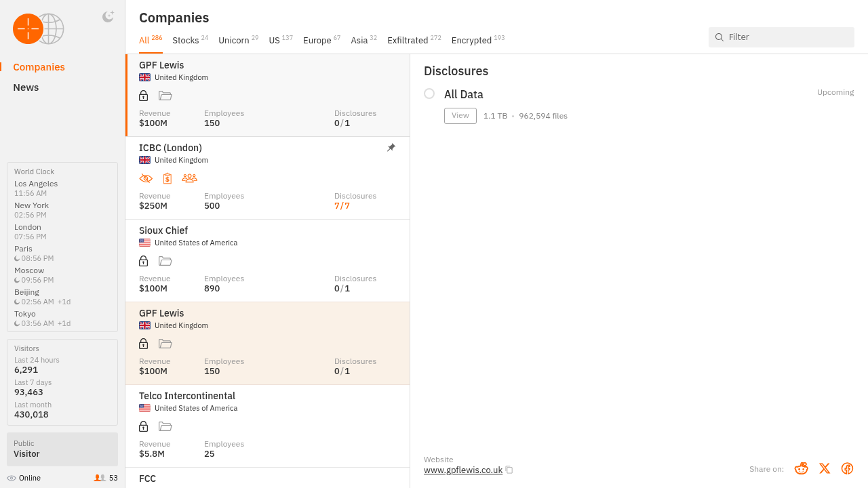This screenshot has height=488, width=868.
Task: Click the pin icon on ICBC (London)
Action: (x=391, y=148)
